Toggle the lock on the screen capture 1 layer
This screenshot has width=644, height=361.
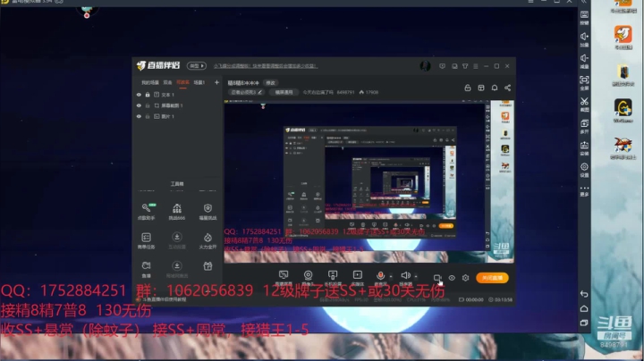coord(148,105)
